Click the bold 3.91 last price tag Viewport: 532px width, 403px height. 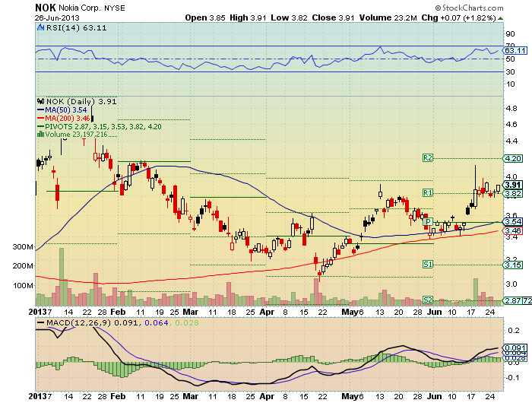pyautogui.click(x=513, y=185)
